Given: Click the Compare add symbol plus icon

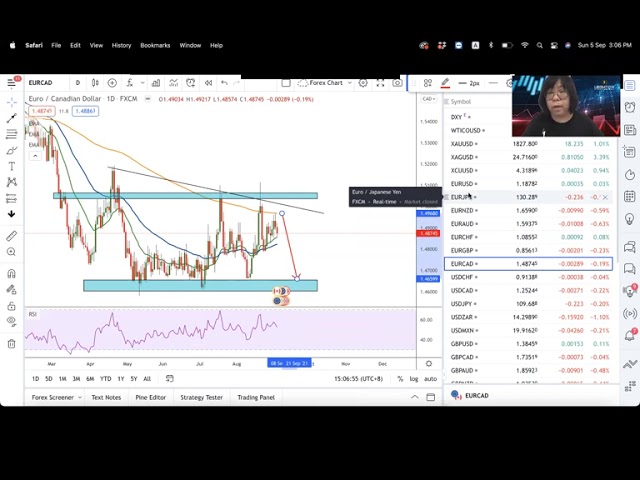Looking at the screenshot, I should click(112, 83).
